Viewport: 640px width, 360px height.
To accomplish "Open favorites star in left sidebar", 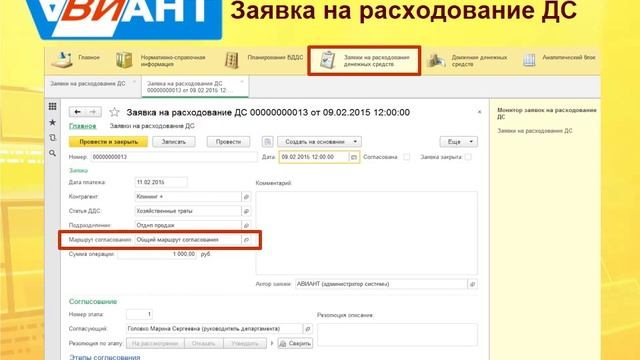I will [52, 122].
